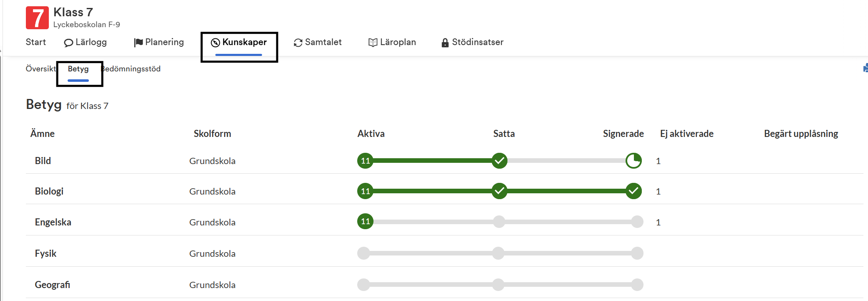Open the Fysik subject row
Viewport: 868px width, 301px height.
(x=45, y=253)
